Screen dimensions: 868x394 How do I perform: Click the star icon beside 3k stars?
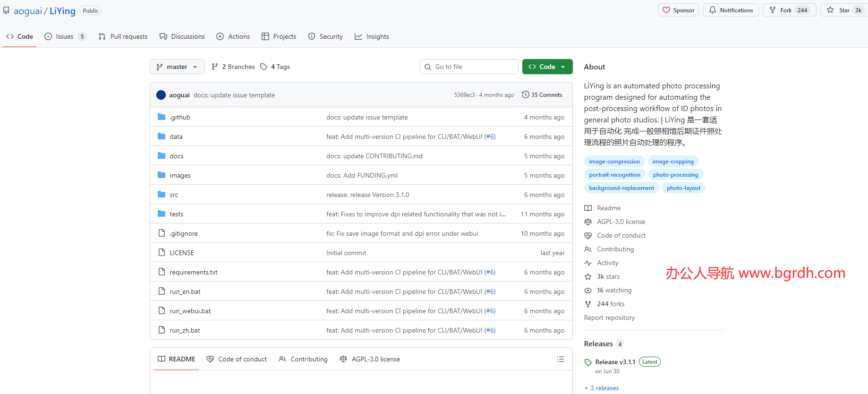point(588,276)
